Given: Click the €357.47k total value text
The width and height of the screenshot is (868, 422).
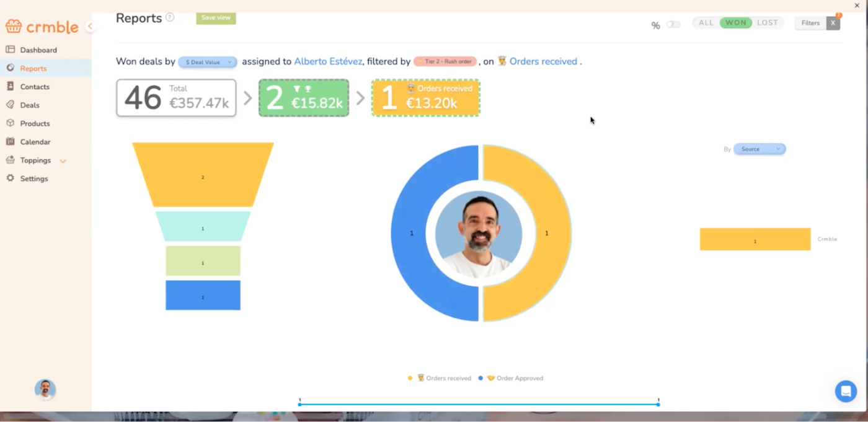Looking at the screenshot, I should pyautogui.click(x=199, y=103).
